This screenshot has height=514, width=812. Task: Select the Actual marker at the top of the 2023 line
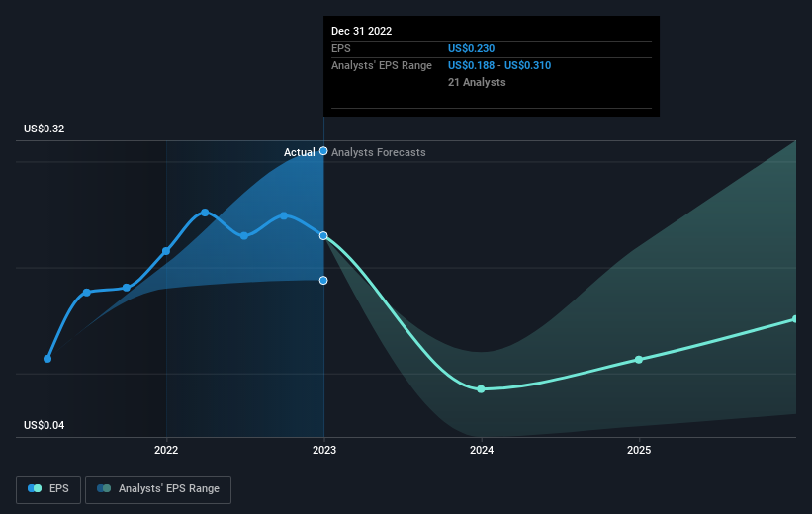point(323,151)
